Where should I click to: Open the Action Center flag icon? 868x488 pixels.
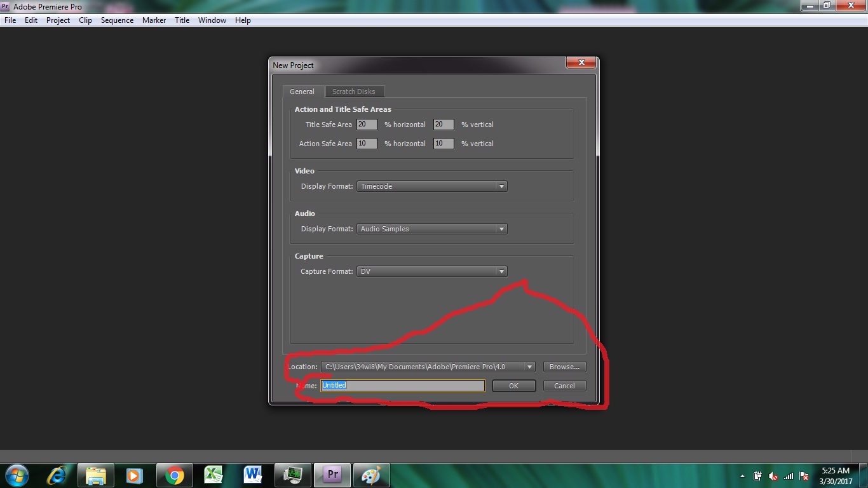(804, 476)
